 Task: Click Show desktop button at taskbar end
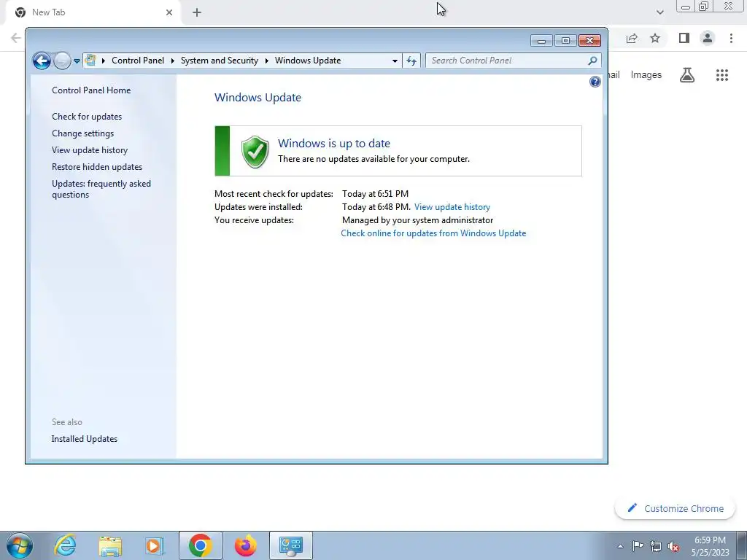(742, 545)
